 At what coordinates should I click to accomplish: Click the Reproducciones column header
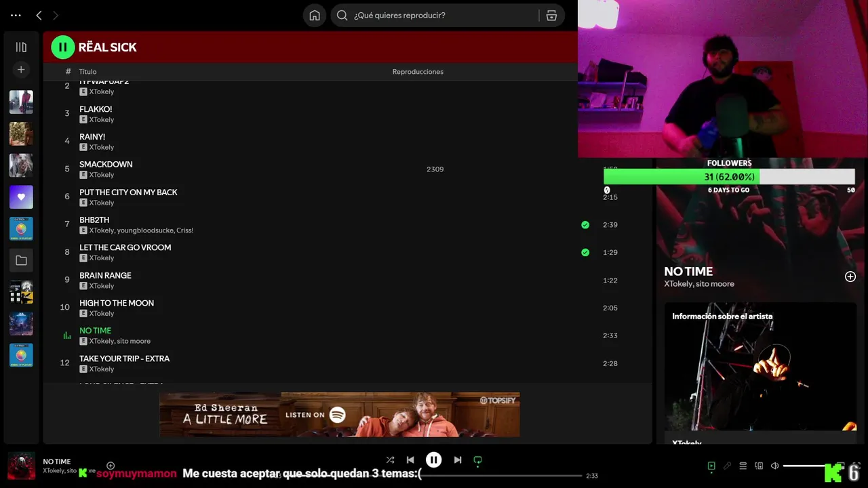pos(418,72)
